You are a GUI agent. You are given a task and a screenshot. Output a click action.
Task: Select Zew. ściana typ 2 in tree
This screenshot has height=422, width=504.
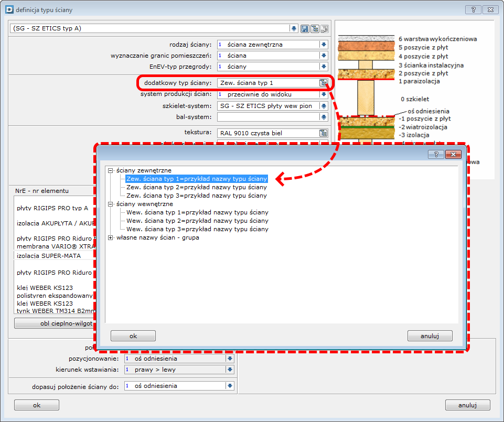[196, 187]
